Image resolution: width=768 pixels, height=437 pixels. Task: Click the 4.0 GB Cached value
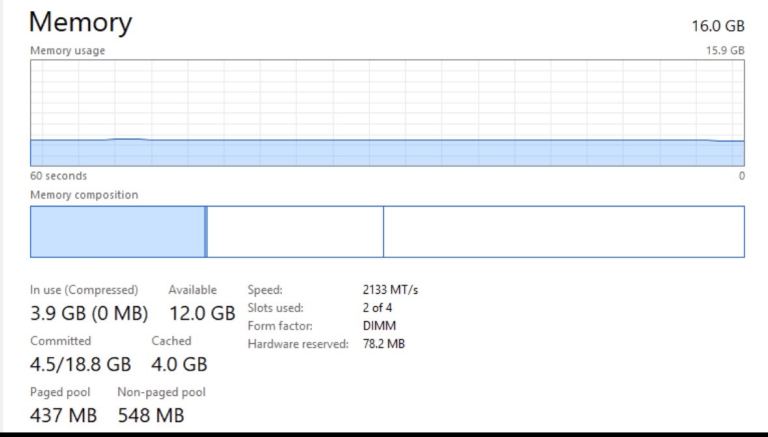click(179, 364)
